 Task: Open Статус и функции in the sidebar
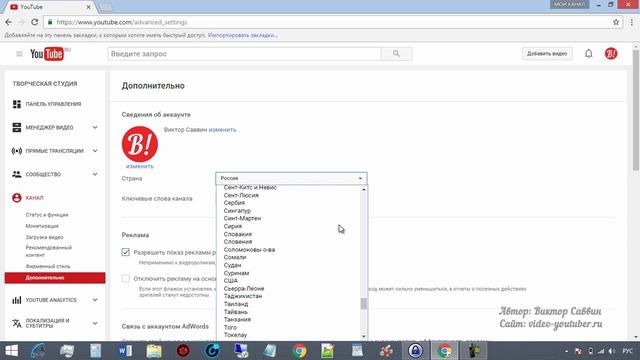pyautogui.click(x=47, y=215)
